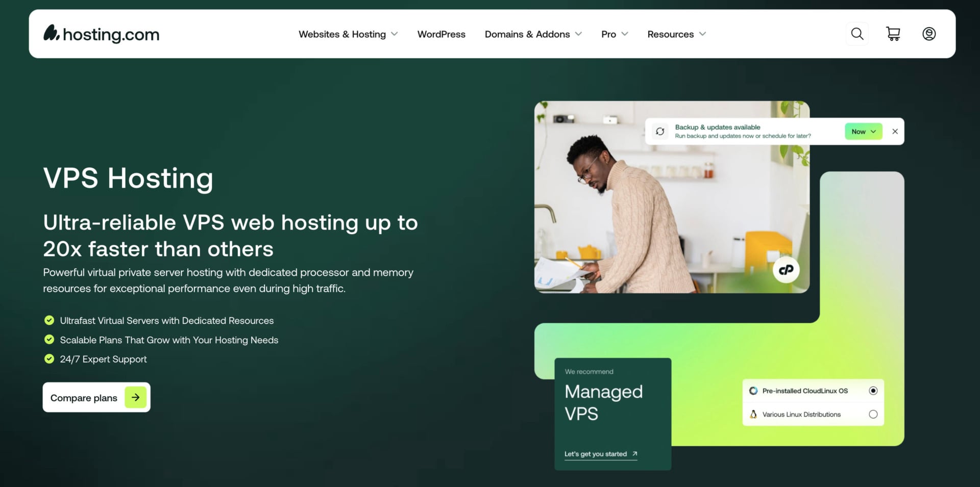The width and height of the screenshot is (980, 487).
Task: Click the arrow beside Let's get you started
Action: tap(634, 453)
